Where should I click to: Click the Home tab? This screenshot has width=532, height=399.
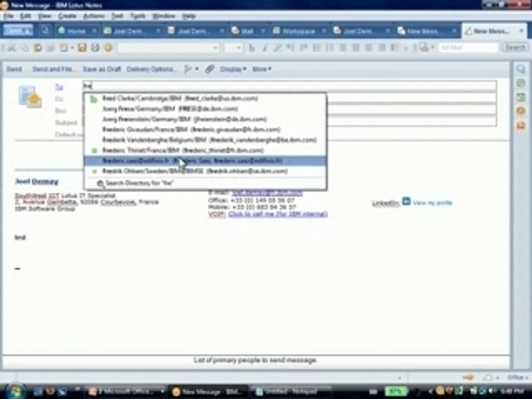(76, 31)
